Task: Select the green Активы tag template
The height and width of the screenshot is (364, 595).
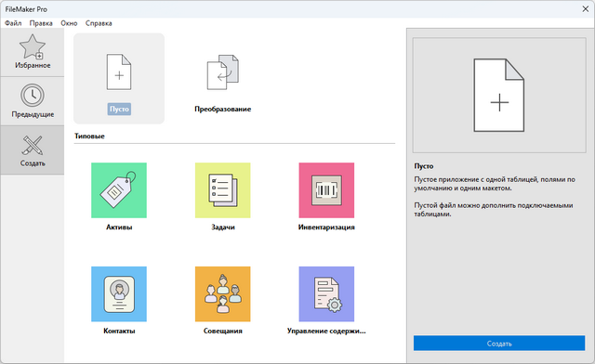Action: [x=119, y=190]
